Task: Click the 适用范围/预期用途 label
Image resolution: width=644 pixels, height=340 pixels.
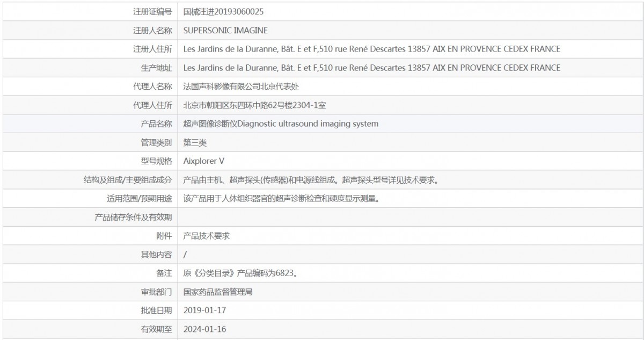Action: 140,199
